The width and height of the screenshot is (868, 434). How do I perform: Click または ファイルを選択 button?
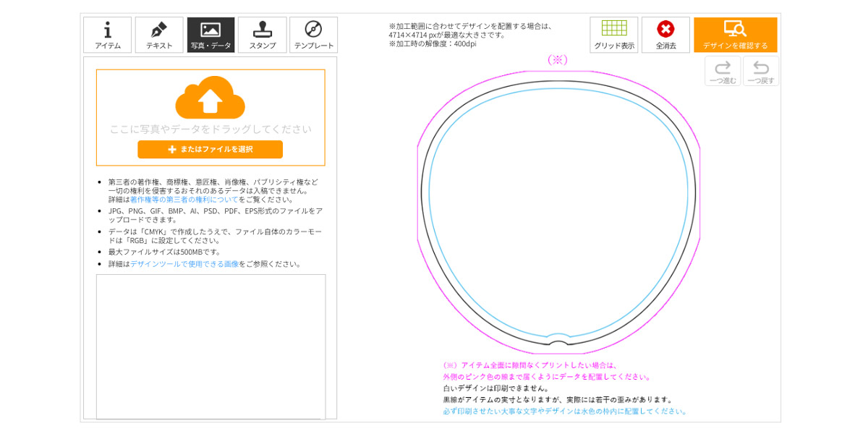[x=210, y=149]
